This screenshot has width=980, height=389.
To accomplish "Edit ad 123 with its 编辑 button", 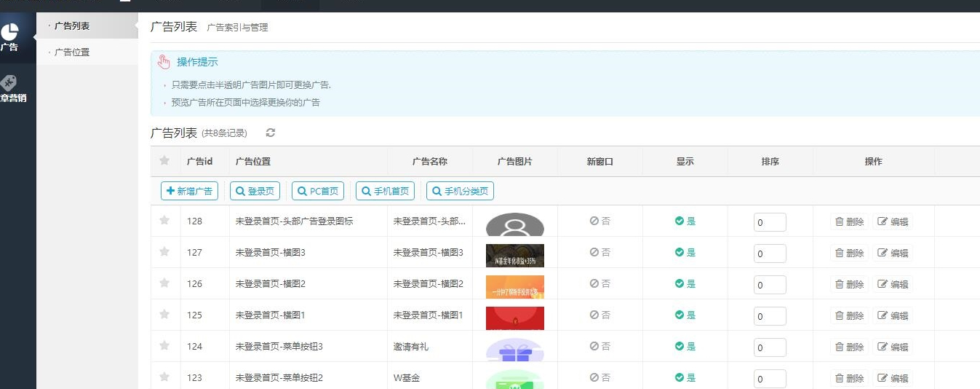I will [893, 378].
